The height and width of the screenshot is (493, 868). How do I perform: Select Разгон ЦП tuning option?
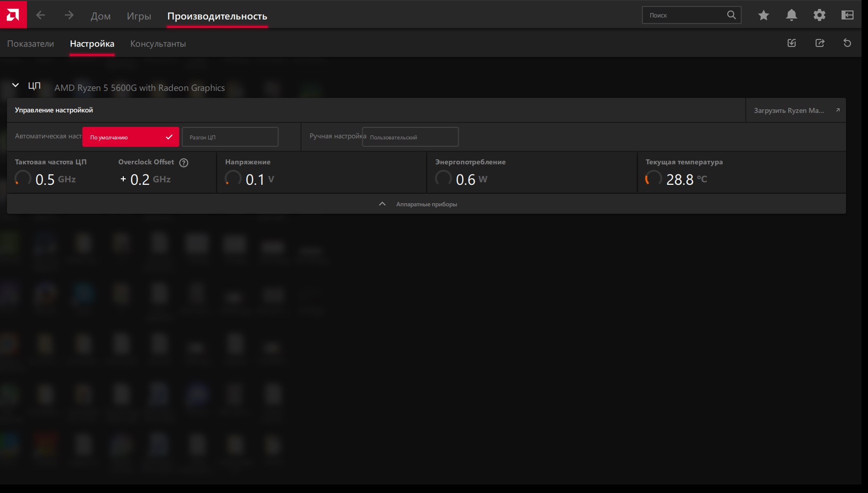[230, 137]
